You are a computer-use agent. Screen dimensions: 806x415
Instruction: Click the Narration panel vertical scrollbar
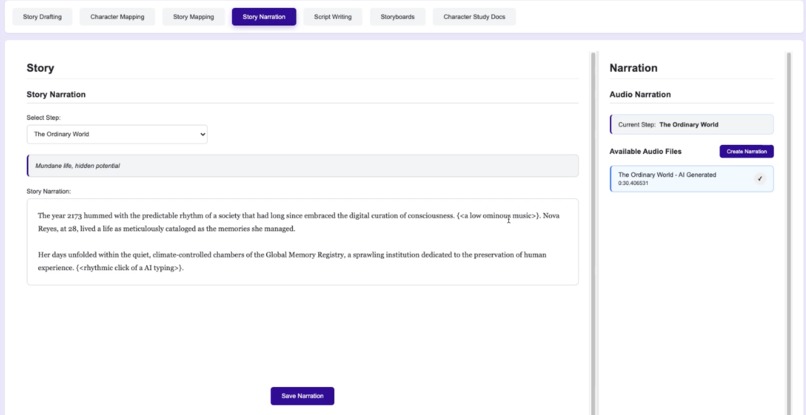point(789,233)
